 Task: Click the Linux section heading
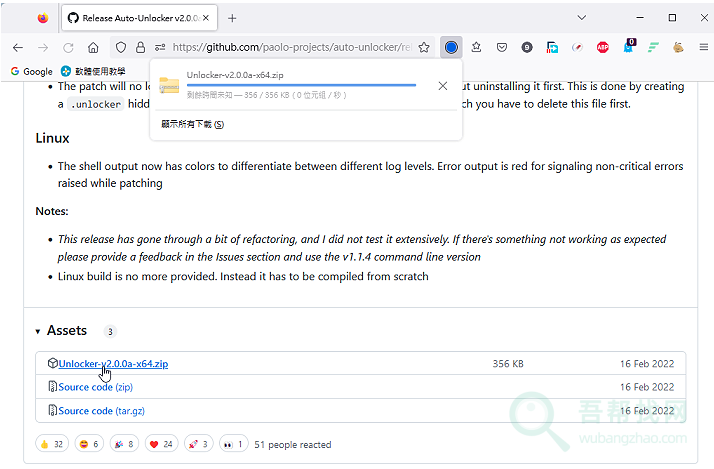[52, 138]
